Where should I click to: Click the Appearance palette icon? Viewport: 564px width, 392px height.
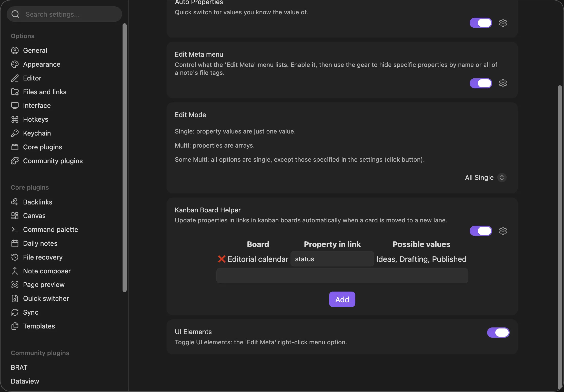pyautogui.click(x=15, y=64)
